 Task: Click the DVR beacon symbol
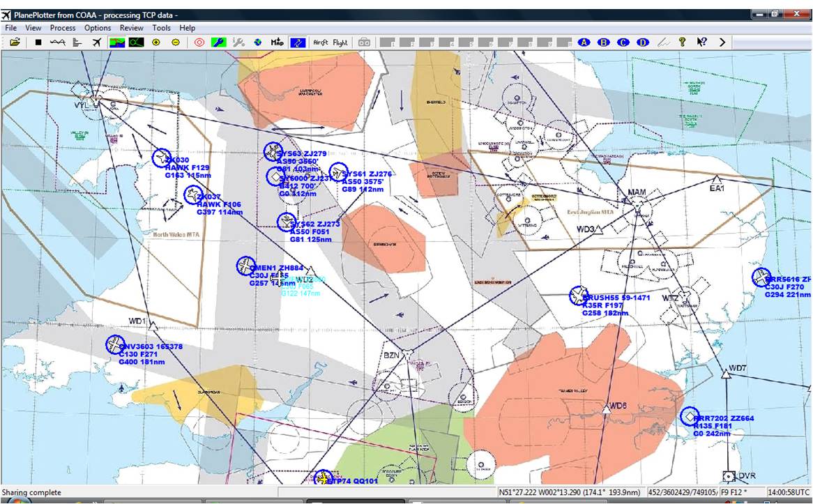[x=729, y=476]
